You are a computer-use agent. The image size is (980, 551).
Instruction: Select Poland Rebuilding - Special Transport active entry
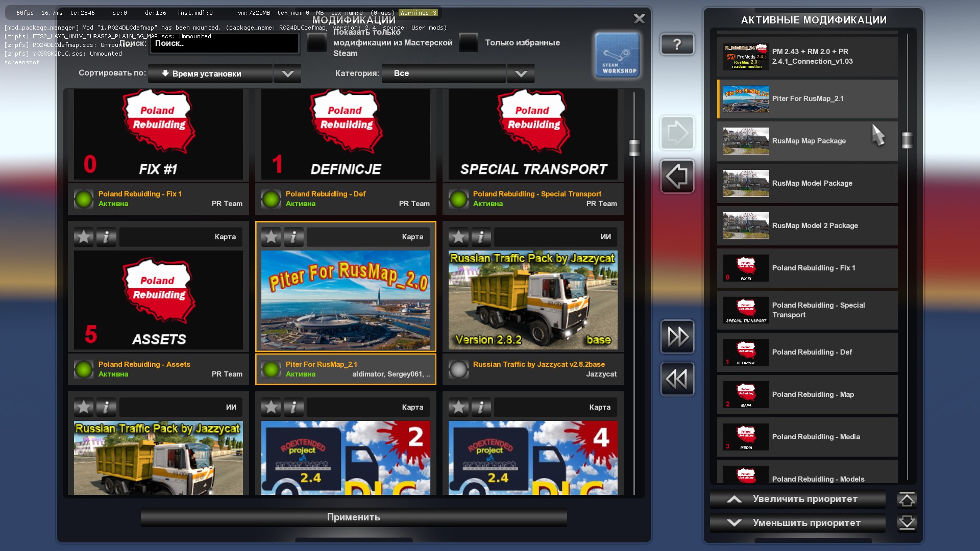807,310
